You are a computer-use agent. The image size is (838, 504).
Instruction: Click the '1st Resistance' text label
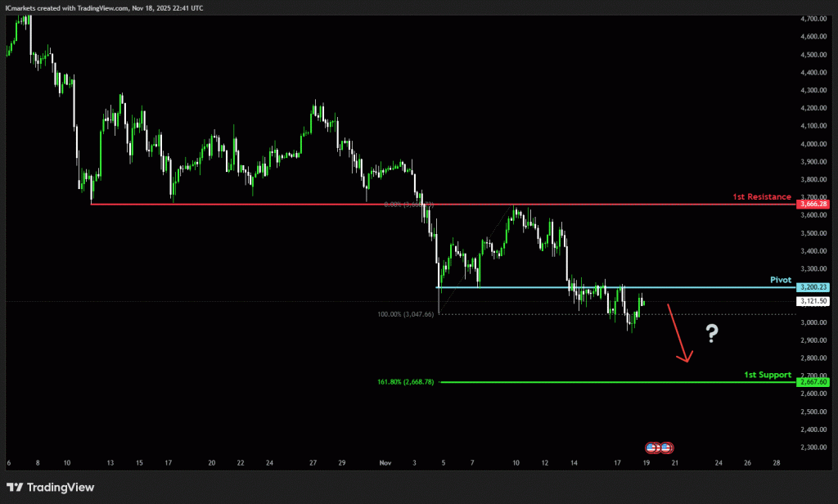[x=762, y=196]
